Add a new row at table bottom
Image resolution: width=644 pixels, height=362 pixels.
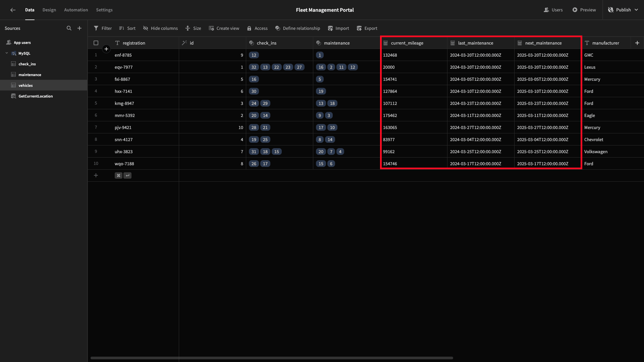pos(96,175)
